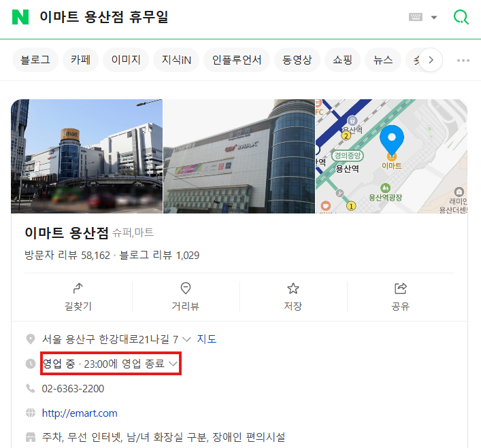This screenshot has height=448, width=481.
Task: Click the clock icon beside business hours
Action: (x=31, y=364)
